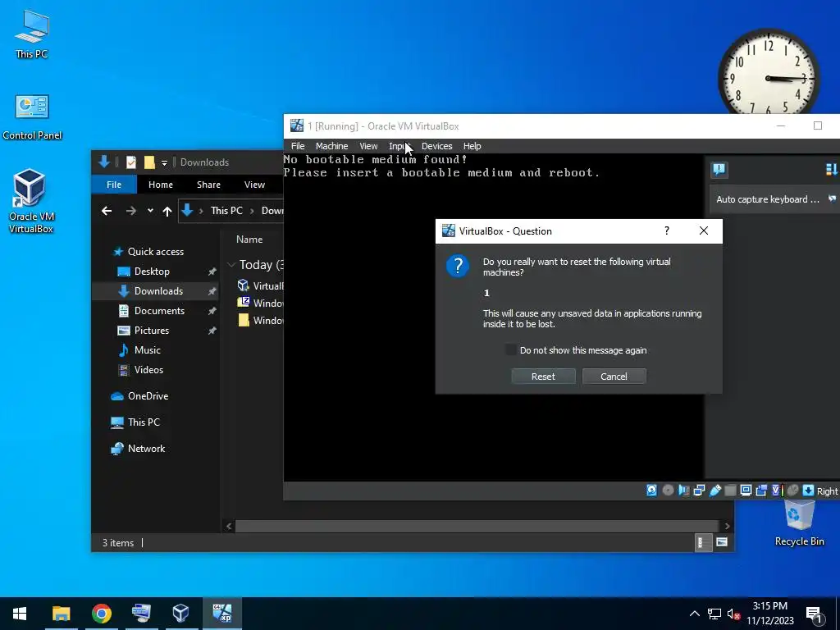The width and height of the screenshot is (840, 630).
Task: Click the New folder quick access icon
Action: [x=149, y=162]
